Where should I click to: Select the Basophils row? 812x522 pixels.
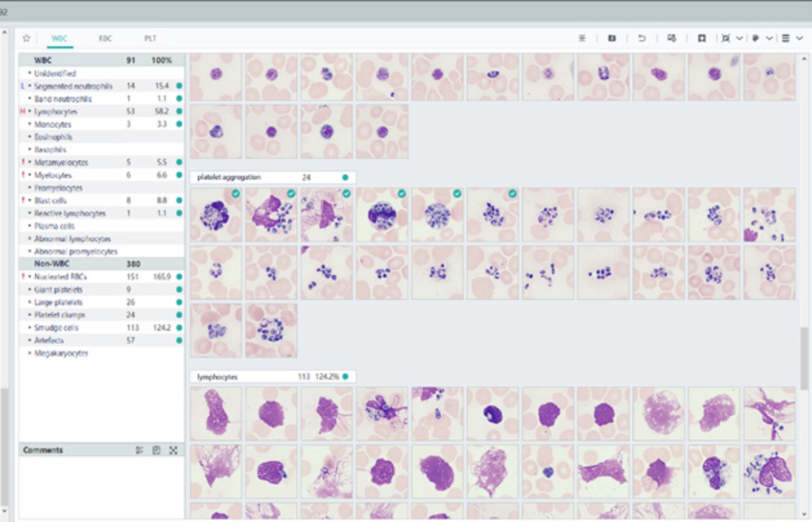tap(101, 150)
